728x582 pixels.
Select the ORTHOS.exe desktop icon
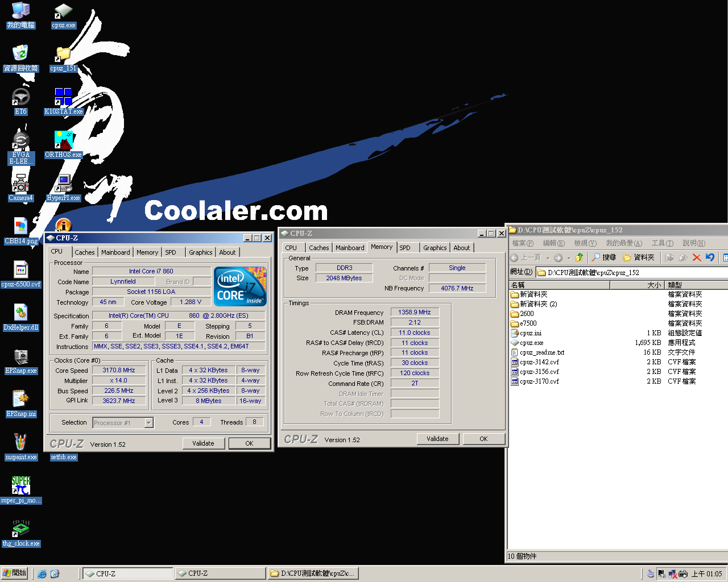[63, 145]
